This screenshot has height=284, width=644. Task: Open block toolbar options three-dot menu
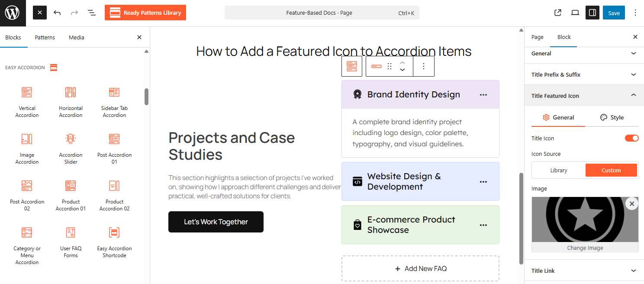[424, 66]
